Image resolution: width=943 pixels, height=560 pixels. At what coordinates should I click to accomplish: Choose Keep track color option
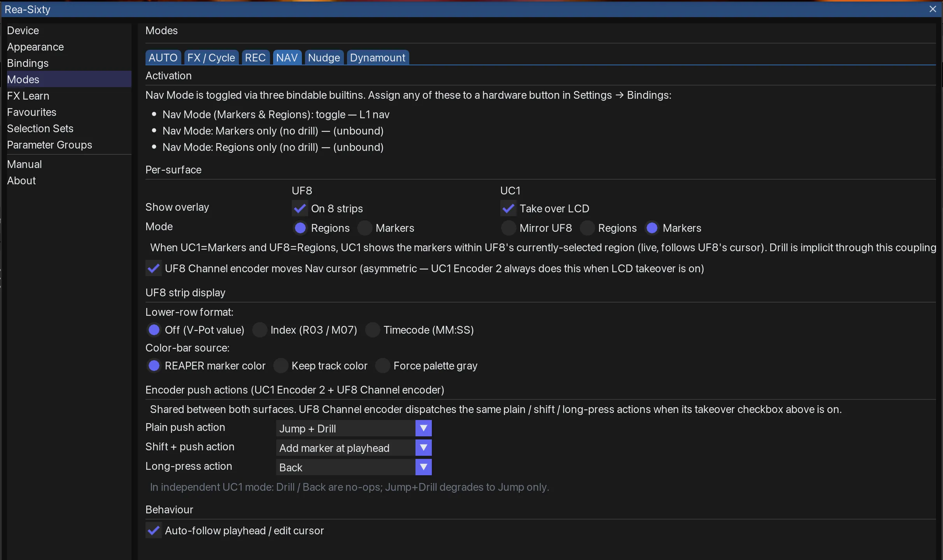click(x=280, y=366)
